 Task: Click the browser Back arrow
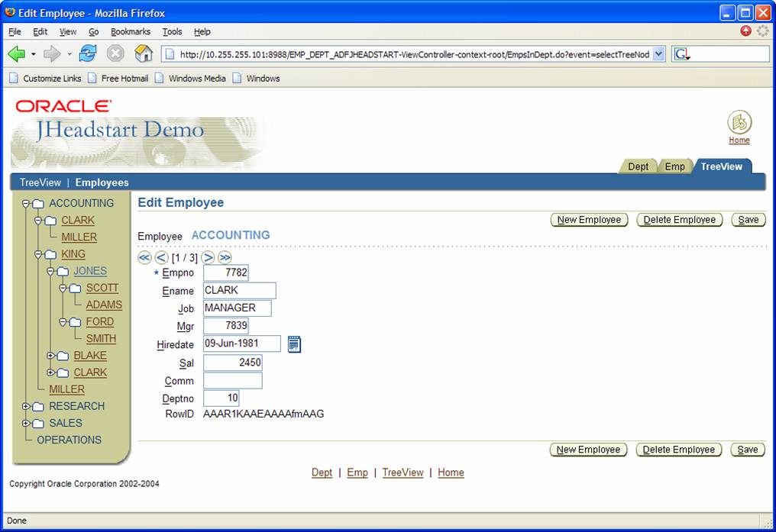16,53
